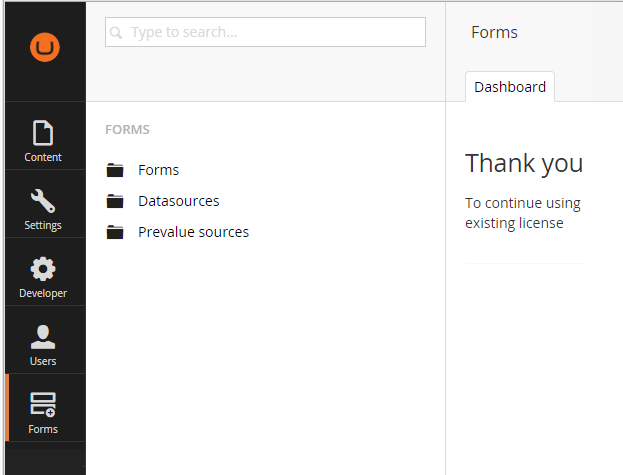Click the Developer label in sidebar
623x475 pixels.
pos(43,293)
